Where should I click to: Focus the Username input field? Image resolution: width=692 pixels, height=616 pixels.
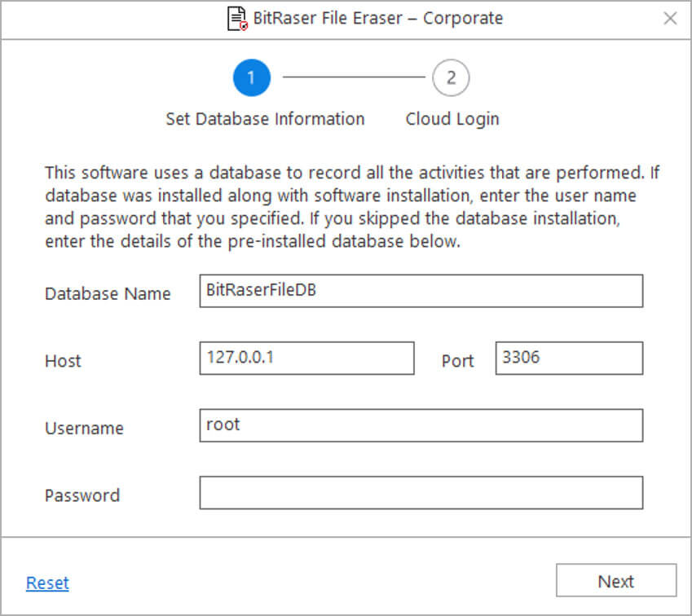[421, 425]
